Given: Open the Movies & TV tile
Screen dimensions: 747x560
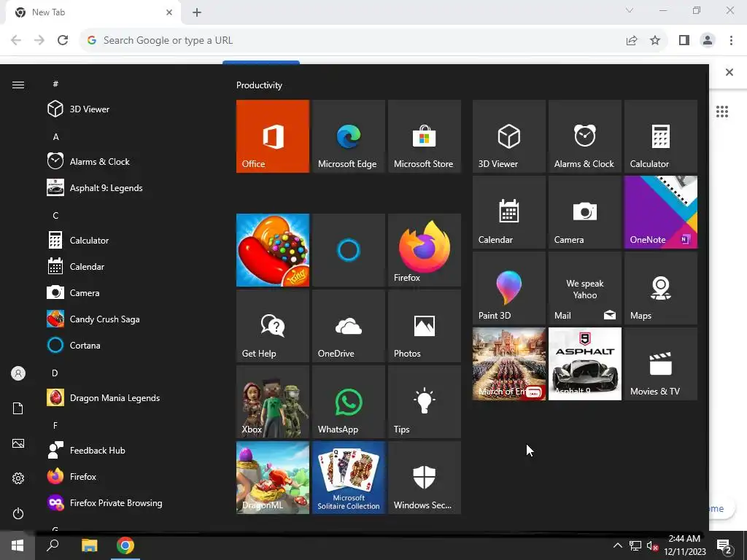Looking at the screenshot, I should click(660, 364).
